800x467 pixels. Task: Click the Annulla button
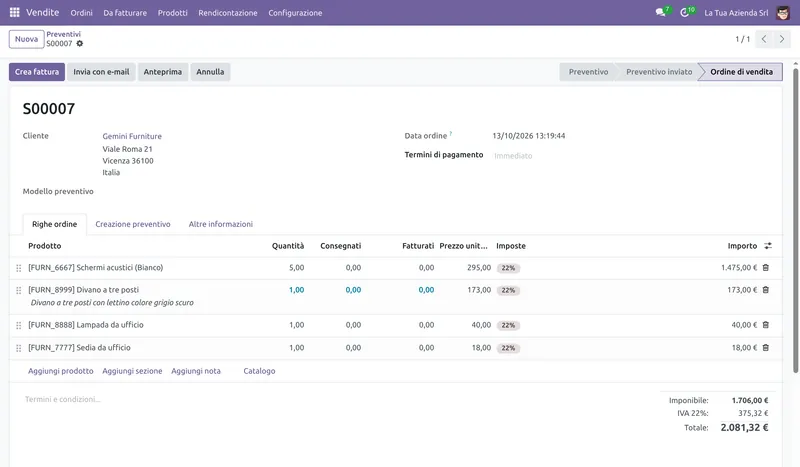click(210, 72)
